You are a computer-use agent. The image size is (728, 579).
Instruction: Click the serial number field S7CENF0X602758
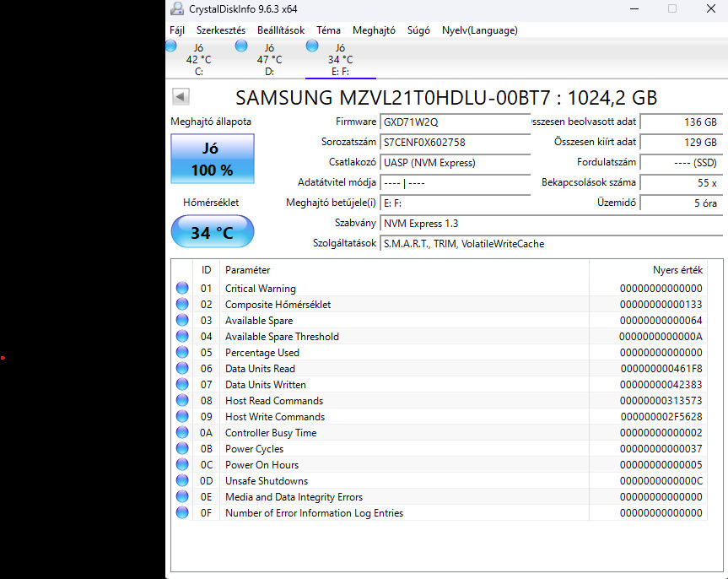coord(455,142)
